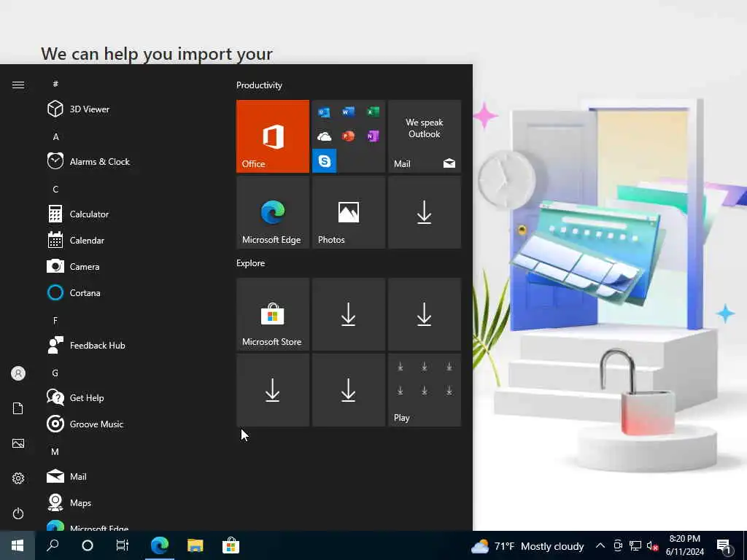
Task: Click the Word icon in Office apps tile
Action: click(348, 112)
